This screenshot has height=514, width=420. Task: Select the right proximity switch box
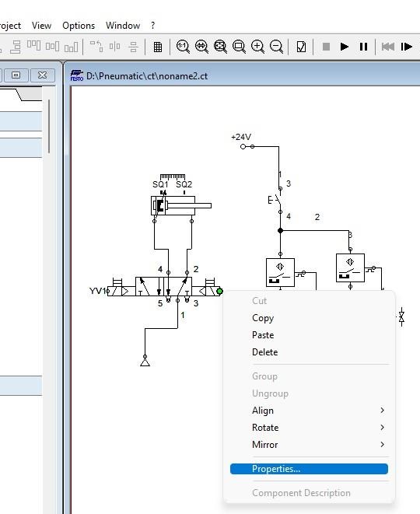[x=350, y=267]
